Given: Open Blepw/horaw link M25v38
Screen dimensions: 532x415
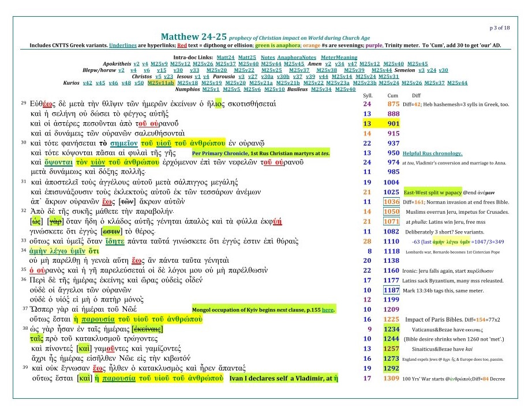Looking at the screenshot, I should pyautogui.click(x=327, y=70).
